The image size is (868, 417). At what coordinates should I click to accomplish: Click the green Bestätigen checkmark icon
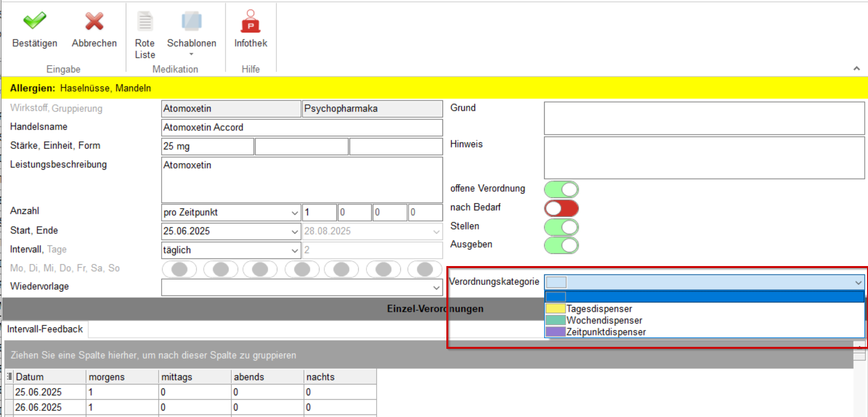tap(35, 21)
